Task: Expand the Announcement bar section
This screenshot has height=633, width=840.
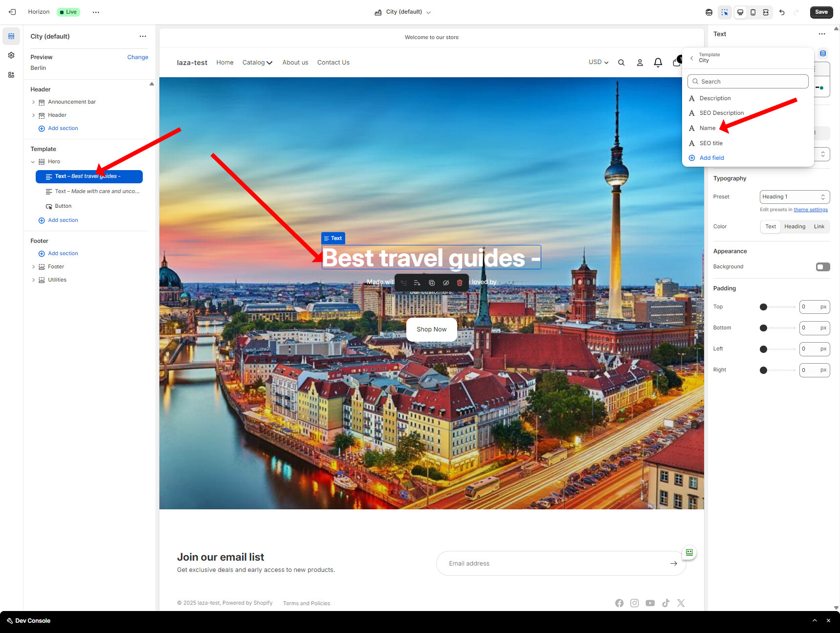Action: 33,102
